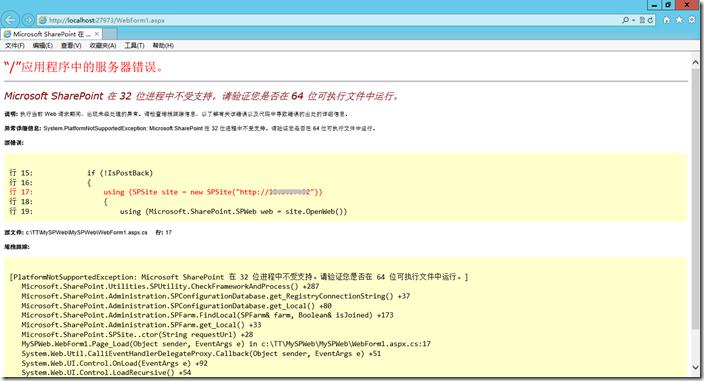The width and height of the screenshot is (704, 381).
Task: Open a new tab button
Action: point(110,34)
